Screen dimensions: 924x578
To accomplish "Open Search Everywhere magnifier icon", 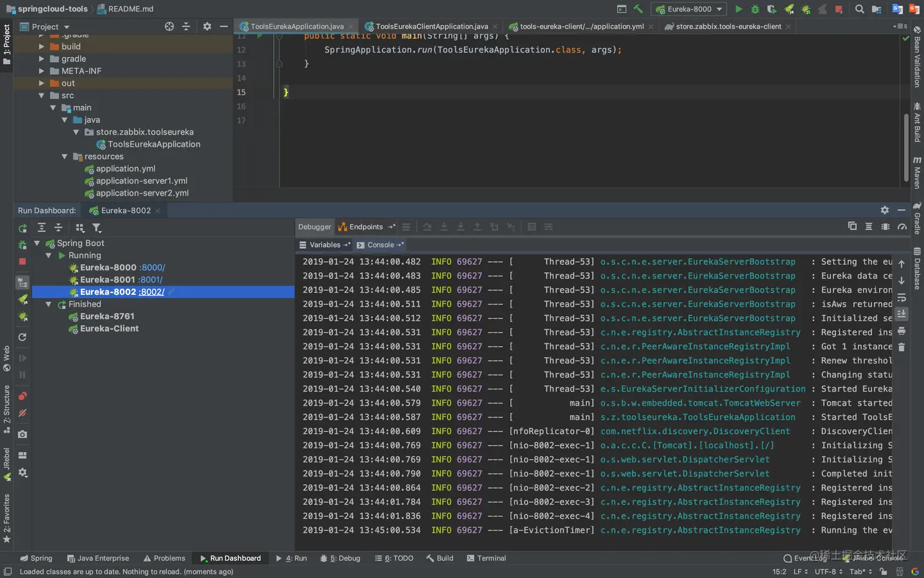I will tap(860, 9).
